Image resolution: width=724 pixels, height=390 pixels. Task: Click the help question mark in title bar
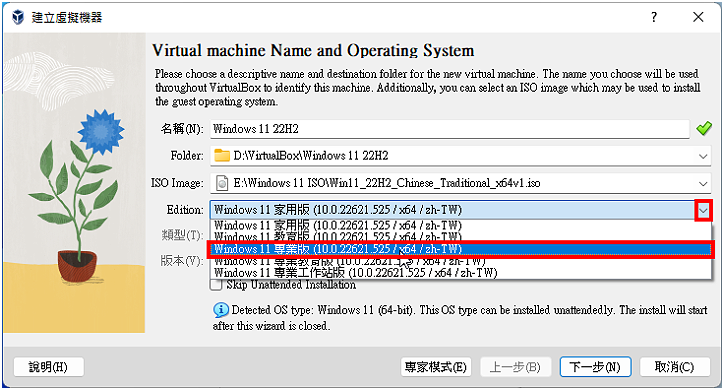654,17
